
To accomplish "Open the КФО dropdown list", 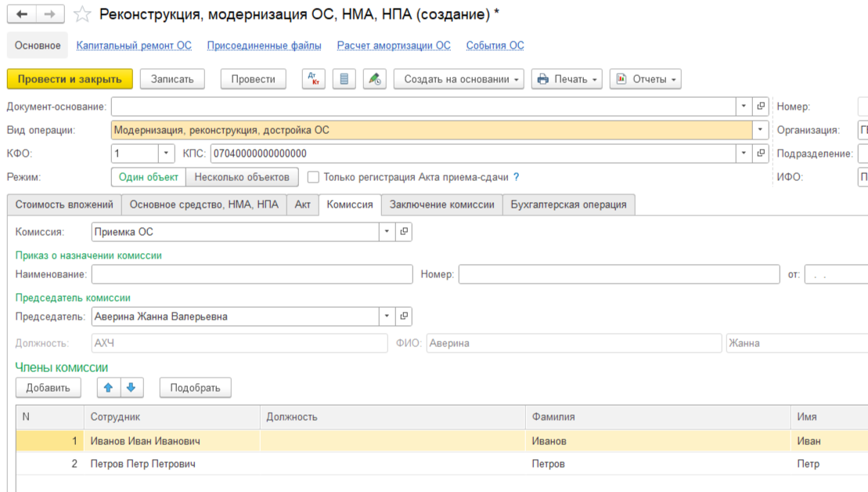I will pos(166,154).
